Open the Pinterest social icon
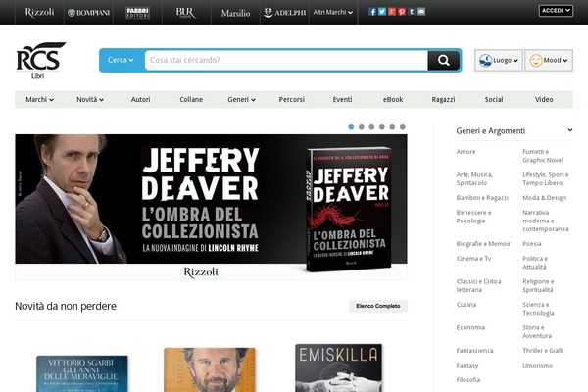This screenshot has height=392, width=588. click(x=402, y=12)
